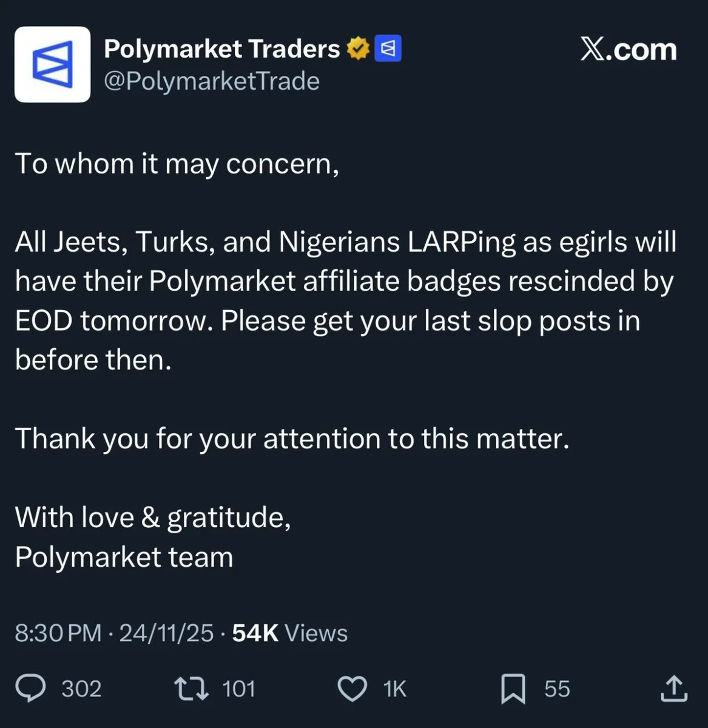708x728 pixels.
Task: Click the Polymarket Traders profile avatar
Action: pyautogui.click(x=52, y=64)
